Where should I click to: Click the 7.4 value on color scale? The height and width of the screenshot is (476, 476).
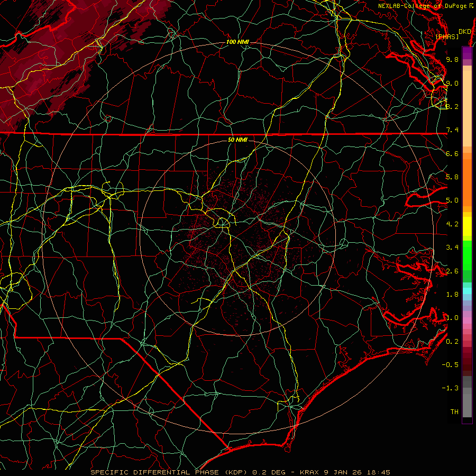(452, 130)
